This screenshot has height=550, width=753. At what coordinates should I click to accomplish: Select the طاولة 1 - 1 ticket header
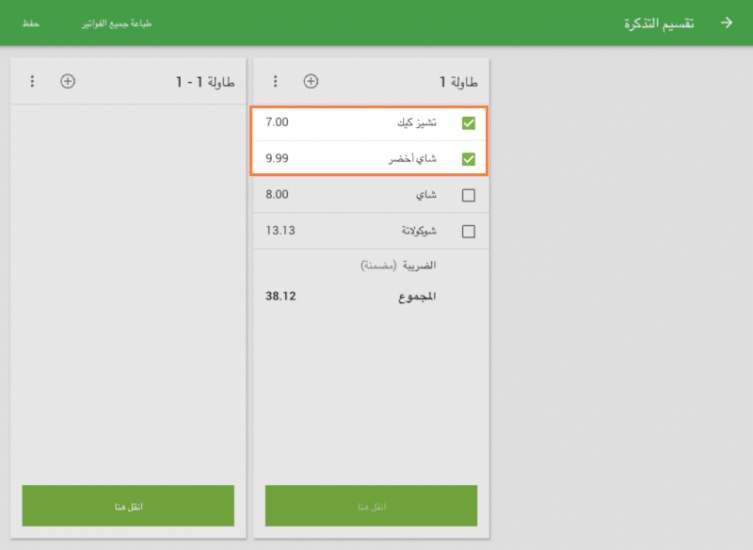[205, 81]
